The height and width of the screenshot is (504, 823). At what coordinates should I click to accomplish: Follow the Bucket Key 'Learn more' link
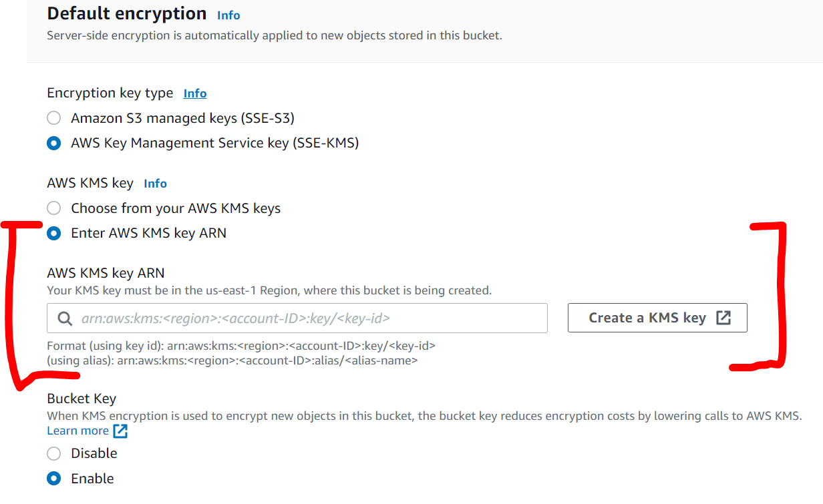[77, 431]
